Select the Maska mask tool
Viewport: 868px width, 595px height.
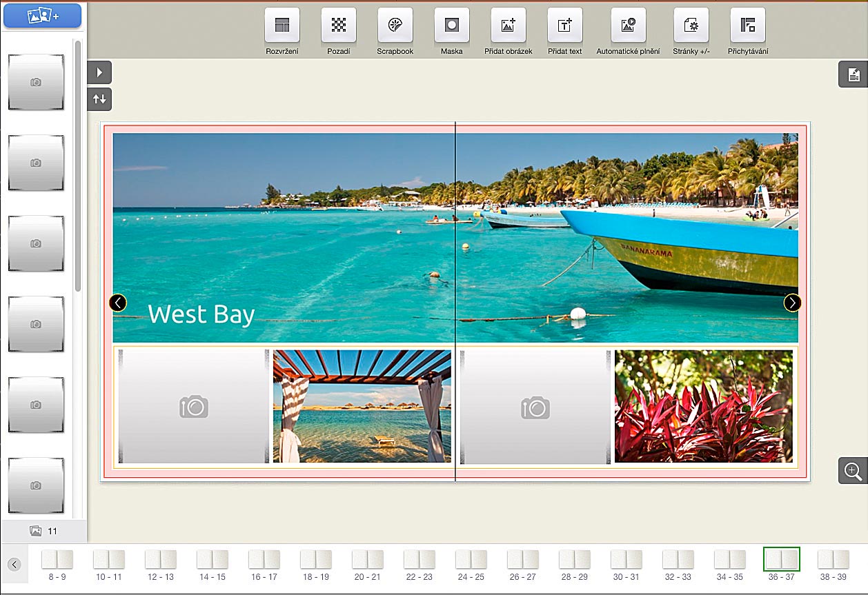(452, 26)
